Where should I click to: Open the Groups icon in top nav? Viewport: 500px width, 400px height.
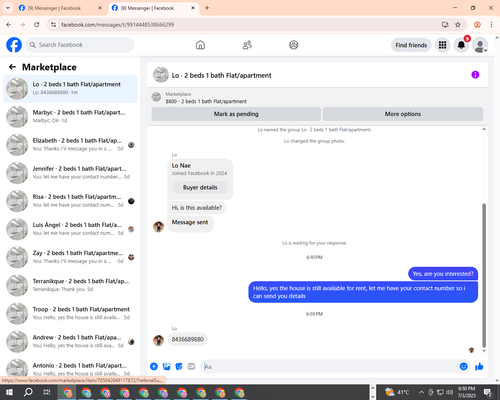(x=294, y=45)
